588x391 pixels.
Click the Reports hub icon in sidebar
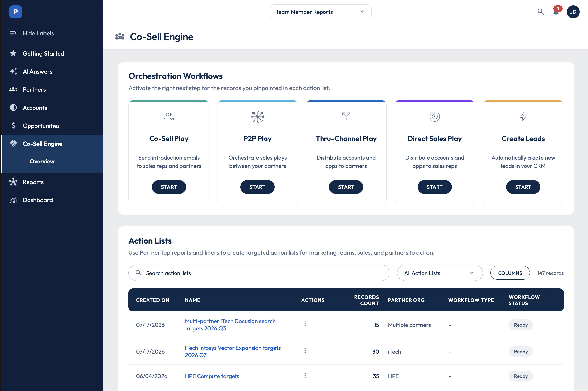pyautogui.click(x=13, y=182)
